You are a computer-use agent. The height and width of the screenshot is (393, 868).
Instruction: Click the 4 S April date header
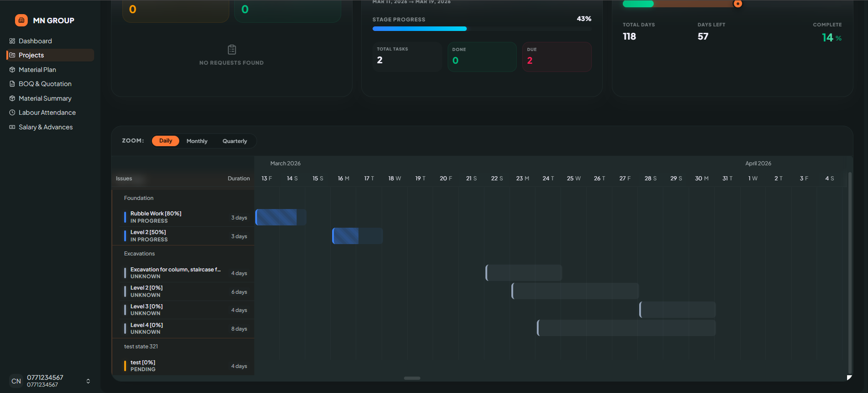(x=830, y=179)
